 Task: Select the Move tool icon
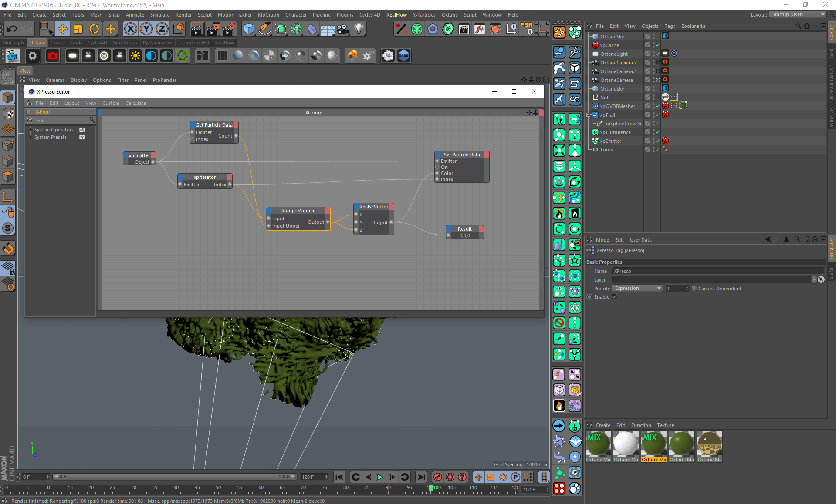[x=63, y=29]
